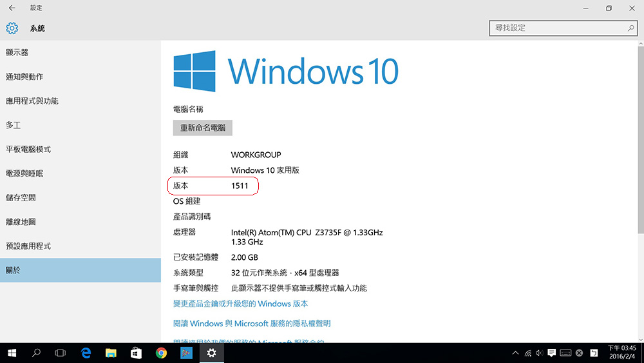The width and height of the screenshot is (644, 363).
Task: Select 多工 in the sidebar
Action: click(80, 125)
